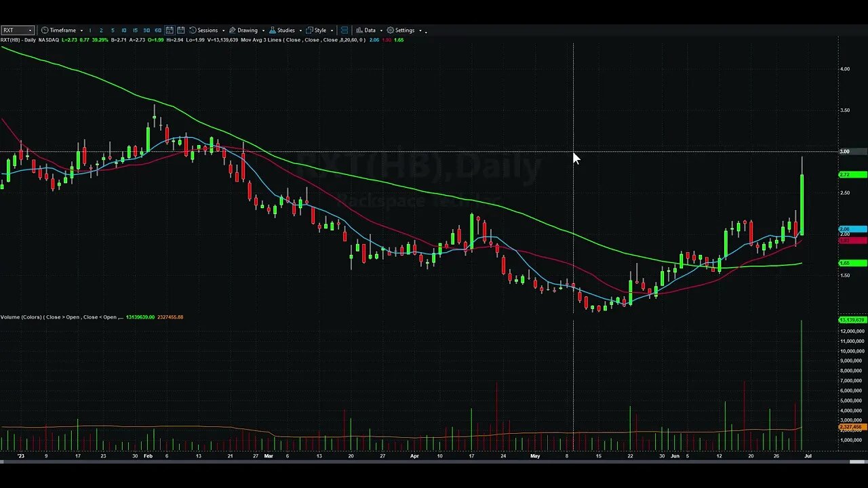Click the green 1.65 moving average marker
Viewport: 868px width, 488px height.
(852, 263)
